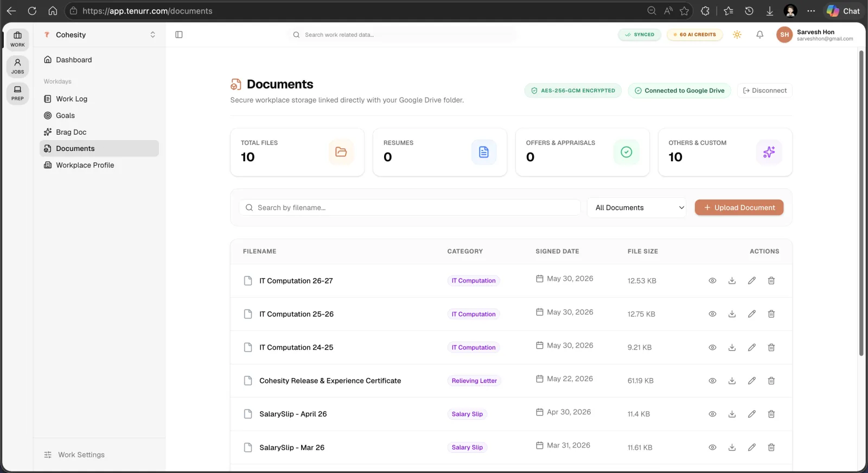Click Others & Custom sparkle icon

[x=769, y=152]
